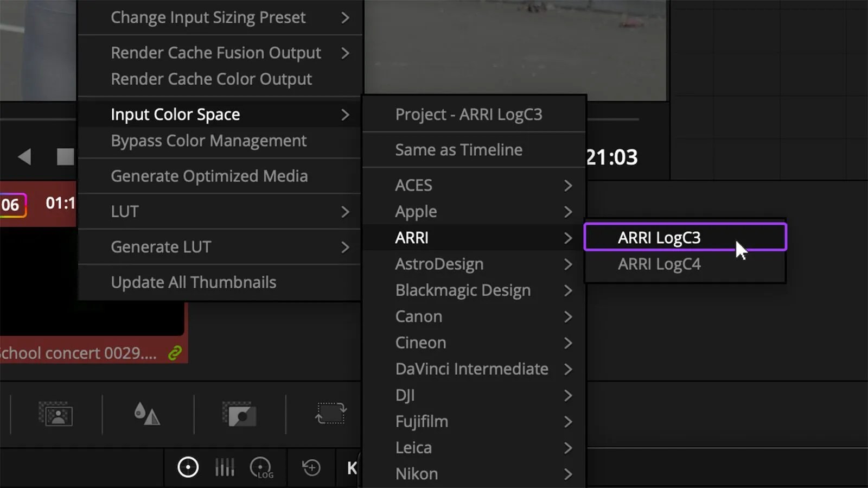Select Render Cache Color Output
This screenshot has height=488, width=868.
220,79
